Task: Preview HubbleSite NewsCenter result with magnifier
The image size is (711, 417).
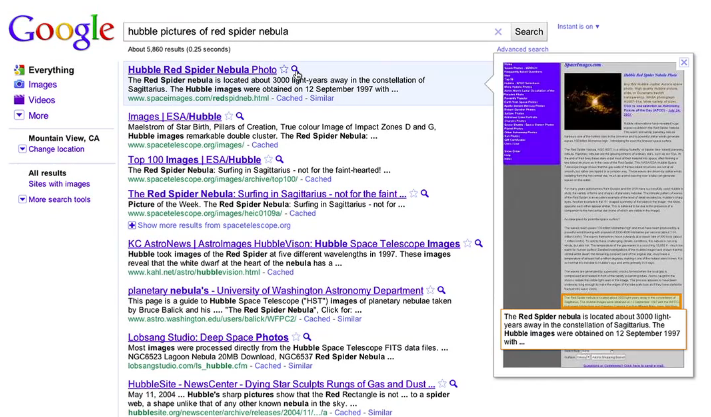Action: pos(453,384)
